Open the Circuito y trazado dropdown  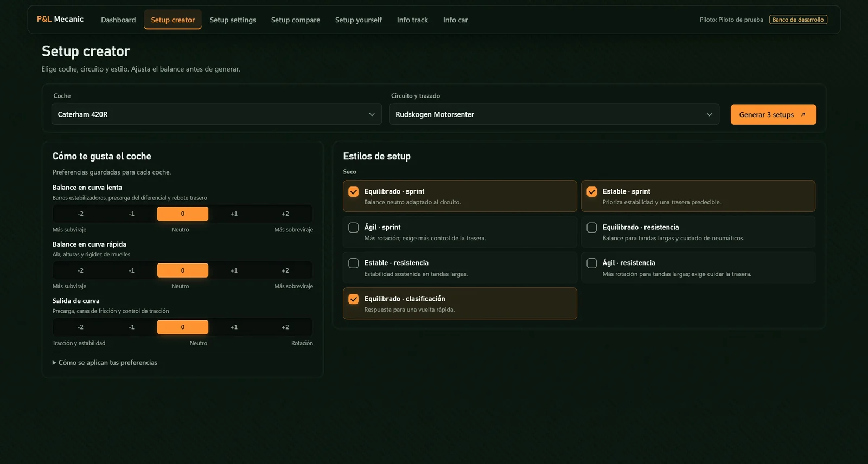(x=554, y=114)
